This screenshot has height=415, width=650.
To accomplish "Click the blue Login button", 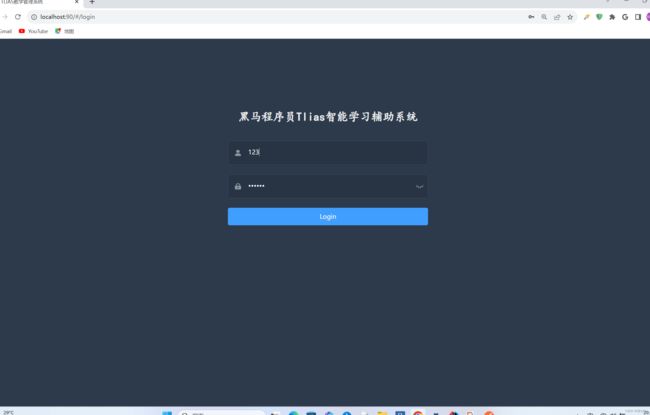I will pyautogui.click(x=327, y=216).
